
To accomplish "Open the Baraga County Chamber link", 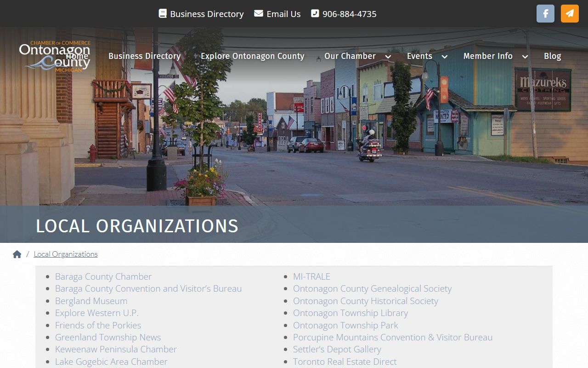I will 103,276.
